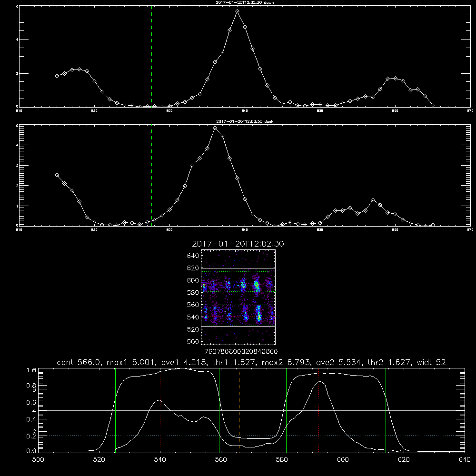The height and width of the screenshot is (476, 476).
Task: Click the heatmap y-axis label 500
Action: tap(193, 341)
